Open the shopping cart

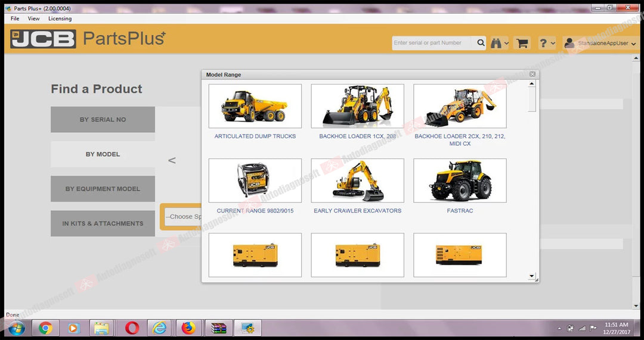click(x=522, y=43)
